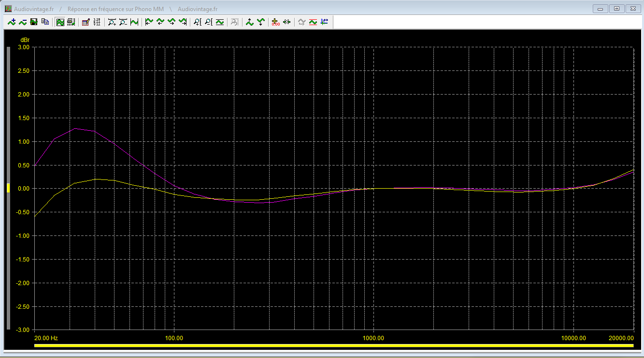This screenshot has height=358, width=644.
Task: Click the 1000.00 frequency axis label
Action: (x=373, y=338)
